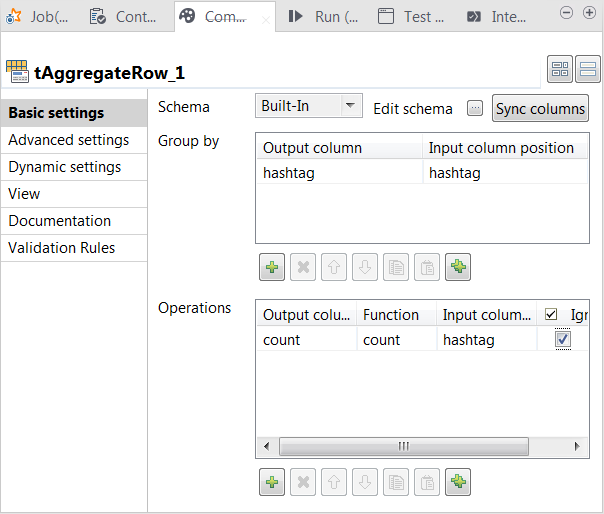The height and width of the screenshot is (514, 604).
Task: Toggle the header checkbox in Operations table
Action: click(551, 315)
